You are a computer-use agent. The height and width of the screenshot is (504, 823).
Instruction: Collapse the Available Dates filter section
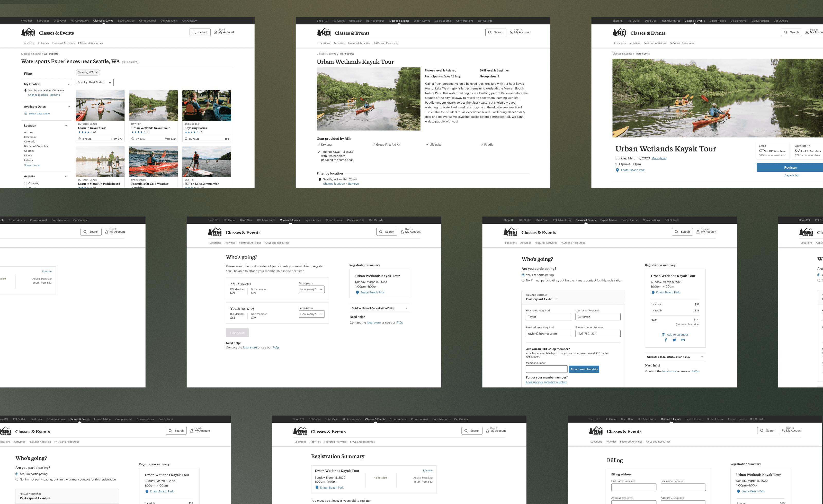pyautogui.click(x=69, y=107)
